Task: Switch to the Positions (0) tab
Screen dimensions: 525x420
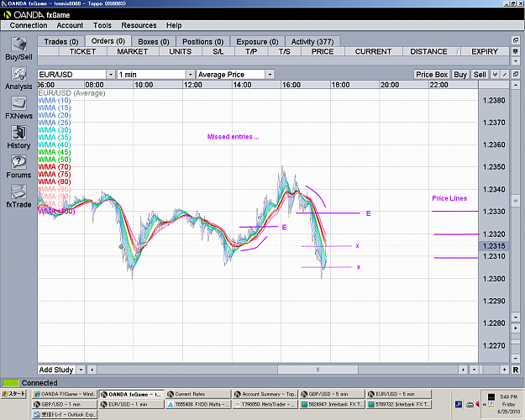Action: pyautogui.click(x=203, y=42)
